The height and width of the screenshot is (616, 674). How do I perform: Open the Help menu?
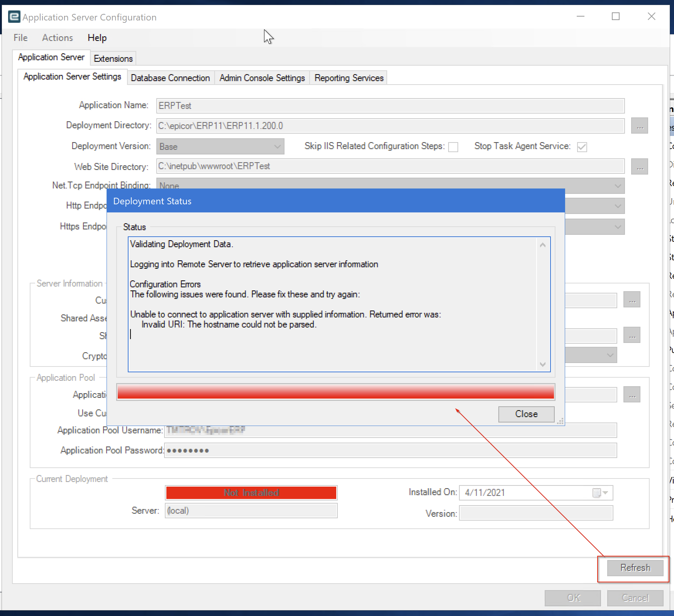97,38
